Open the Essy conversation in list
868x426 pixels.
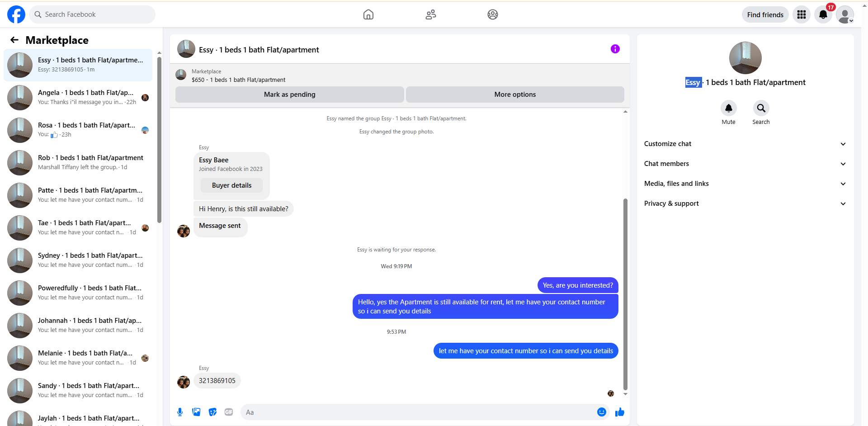78,65
